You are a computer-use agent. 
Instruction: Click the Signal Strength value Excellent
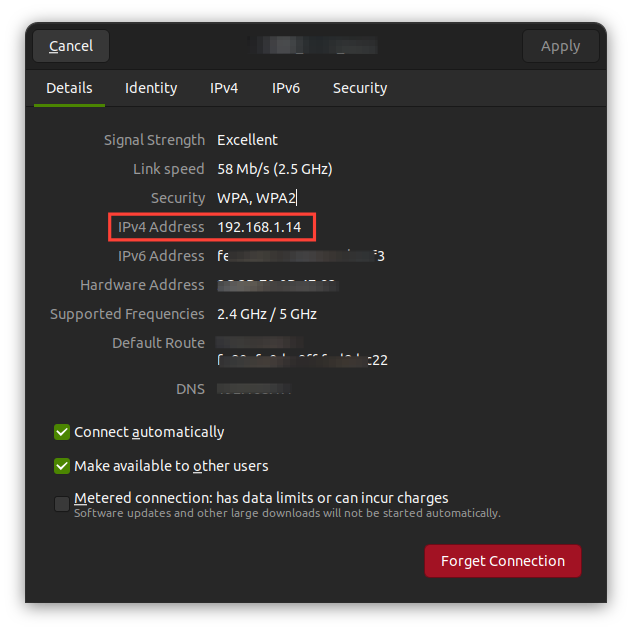click(x=247, y=140)
